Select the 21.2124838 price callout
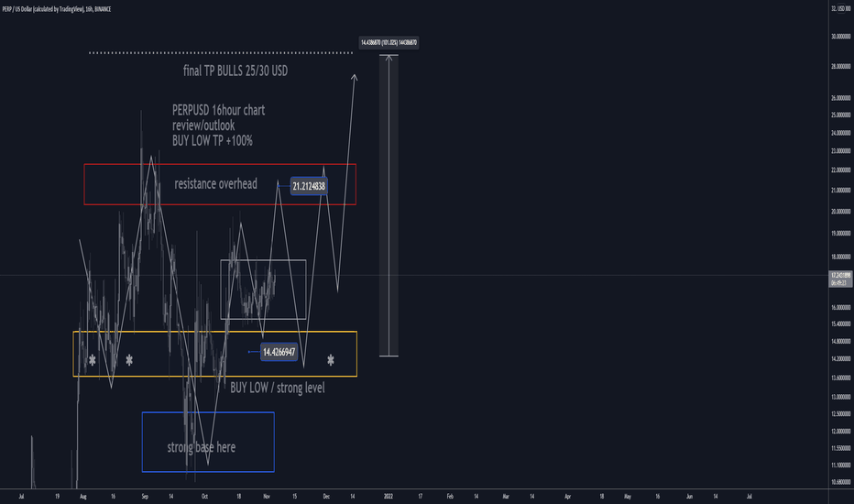The image size is (854, 504). [309, 186]
